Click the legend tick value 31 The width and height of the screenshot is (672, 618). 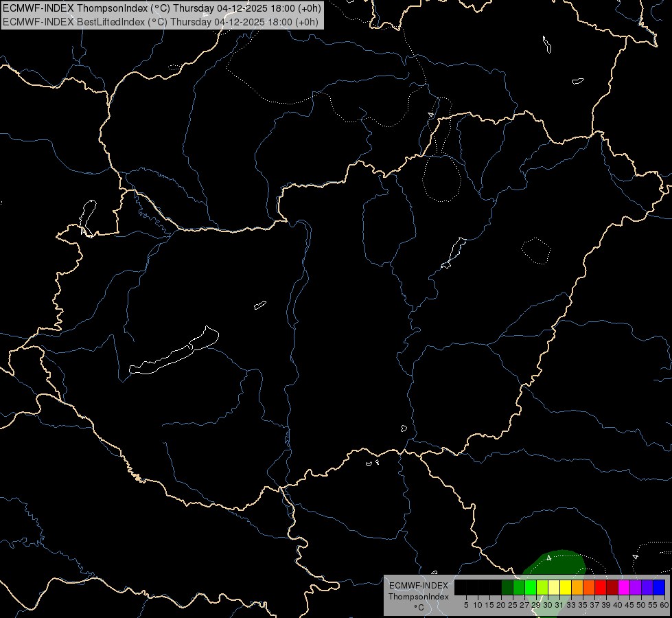pyautogui.click(x=559, y=605)
